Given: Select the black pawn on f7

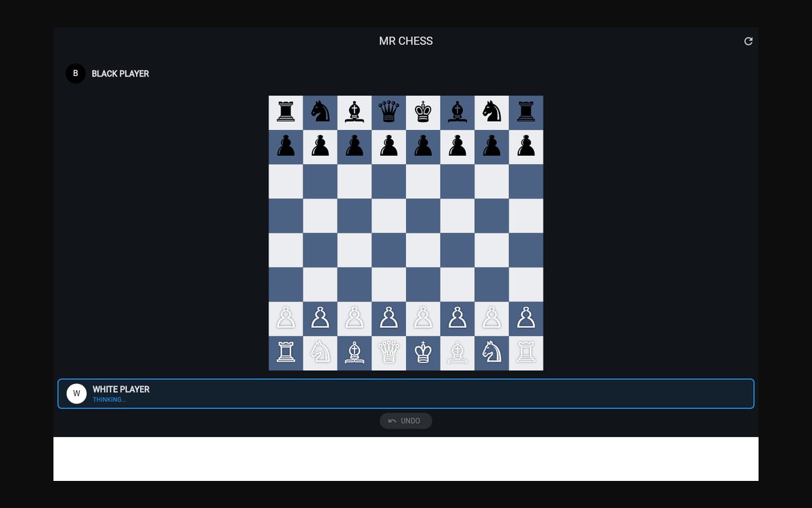Looking at the screenshot, I should coord(457,147).
